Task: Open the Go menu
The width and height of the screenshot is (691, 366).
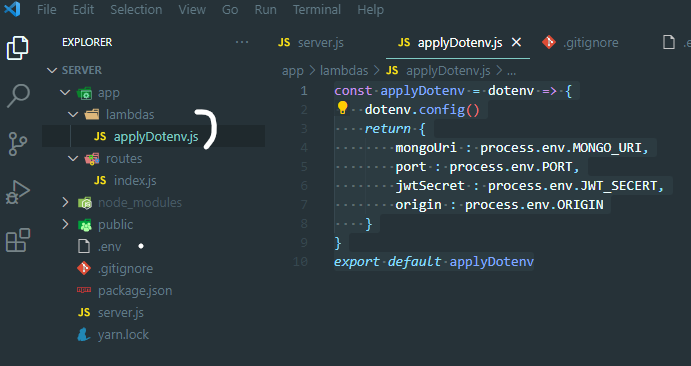Action: pos(230,10)
